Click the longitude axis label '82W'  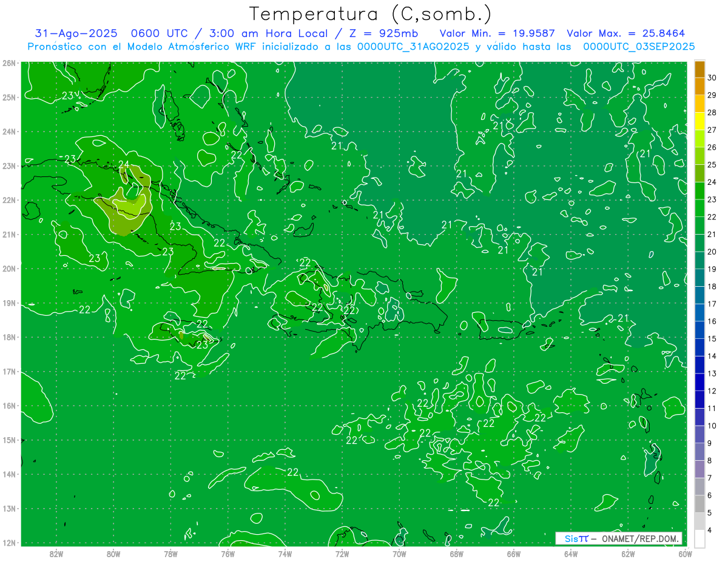coord(56,554)
